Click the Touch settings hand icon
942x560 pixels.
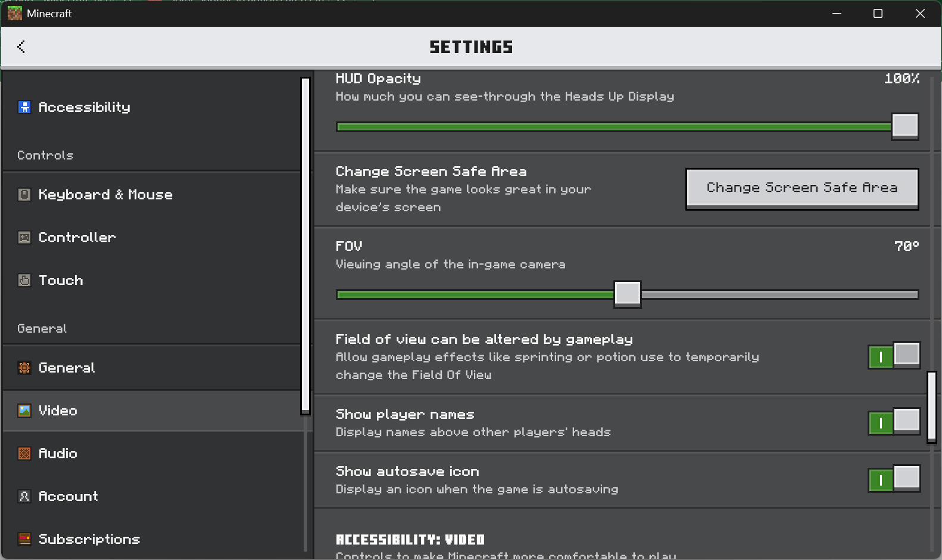pyautogui.click(x=24, y=280)
